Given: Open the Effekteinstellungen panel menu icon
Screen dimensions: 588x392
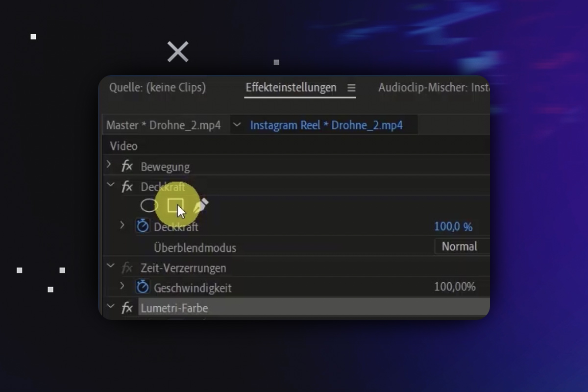Looking at the screenshot, I should (x=351, y=88).
